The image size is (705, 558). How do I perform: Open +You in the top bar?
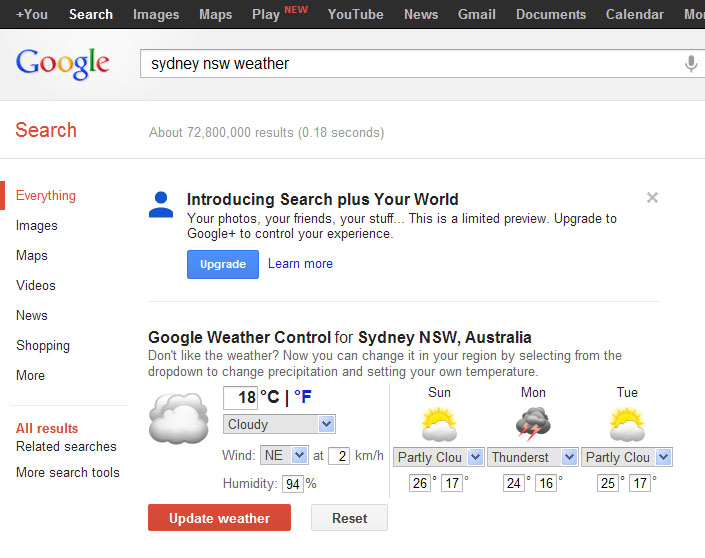pyautogui.click(x=31, y=14)
